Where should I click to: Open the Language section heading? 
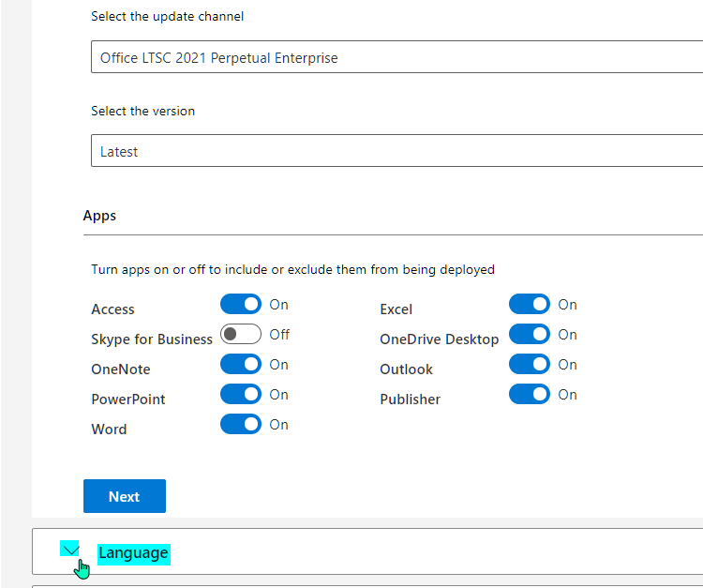click(x=134, y=553)
